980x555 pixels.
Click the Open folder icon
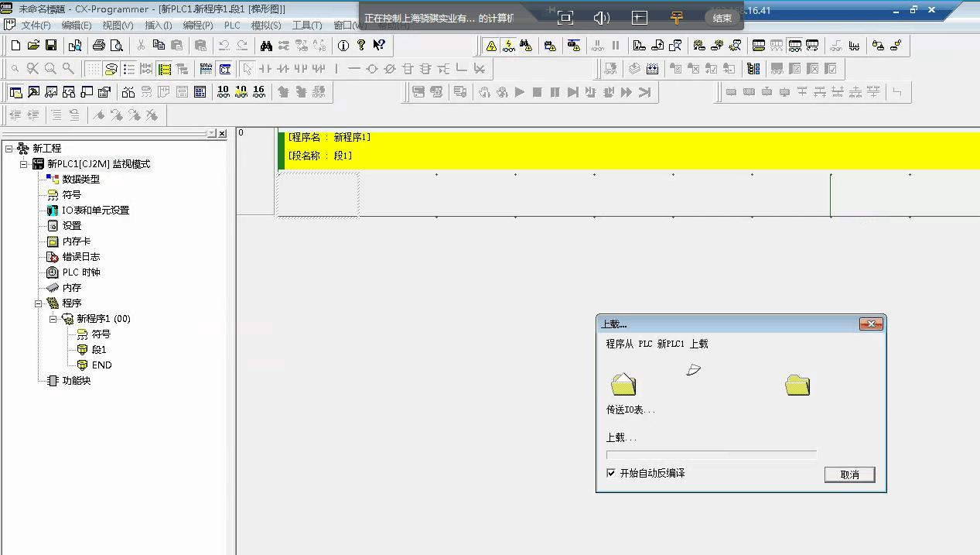[33, 46]
